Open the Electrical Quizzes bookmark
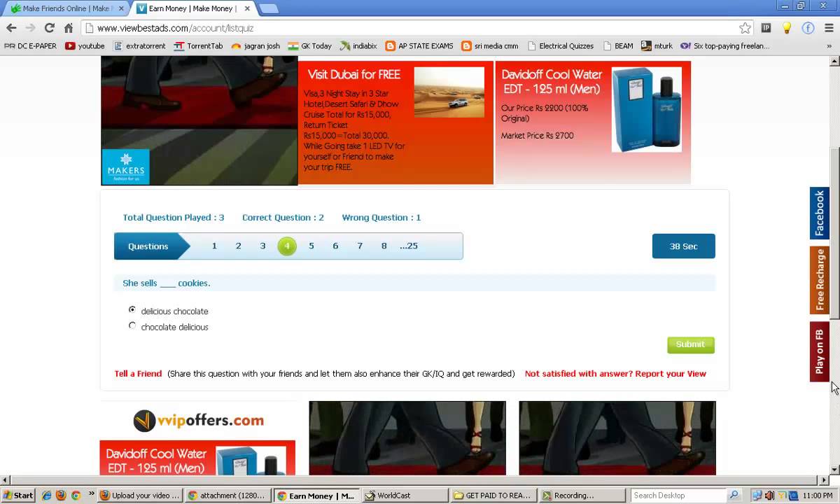840x504 pixels. pyautogui.click(x=560, y=46)
